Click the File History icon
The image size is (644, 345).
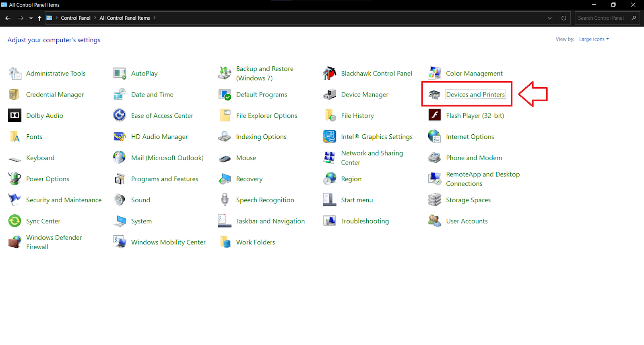point(330,115)
